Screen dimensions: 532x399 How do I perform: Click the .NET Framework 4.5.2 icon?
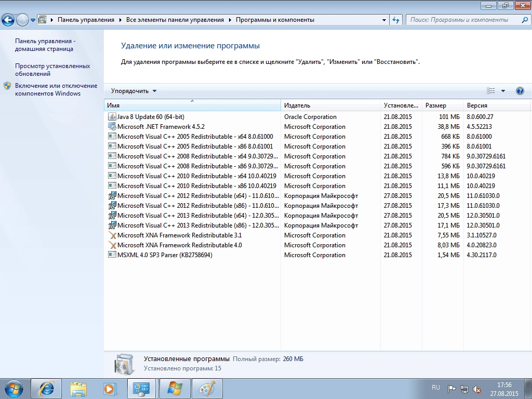112,126
